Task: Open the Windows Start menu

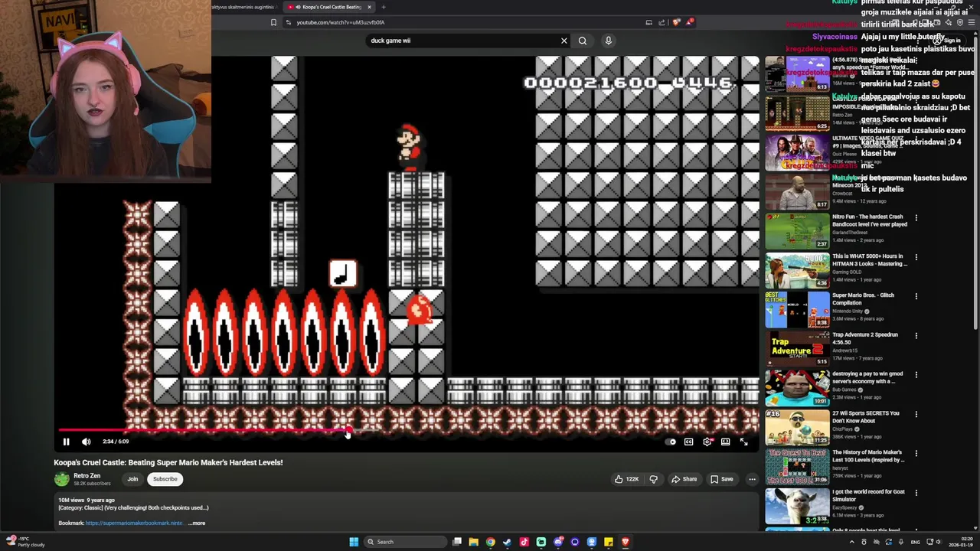Action: pos(354,542)
